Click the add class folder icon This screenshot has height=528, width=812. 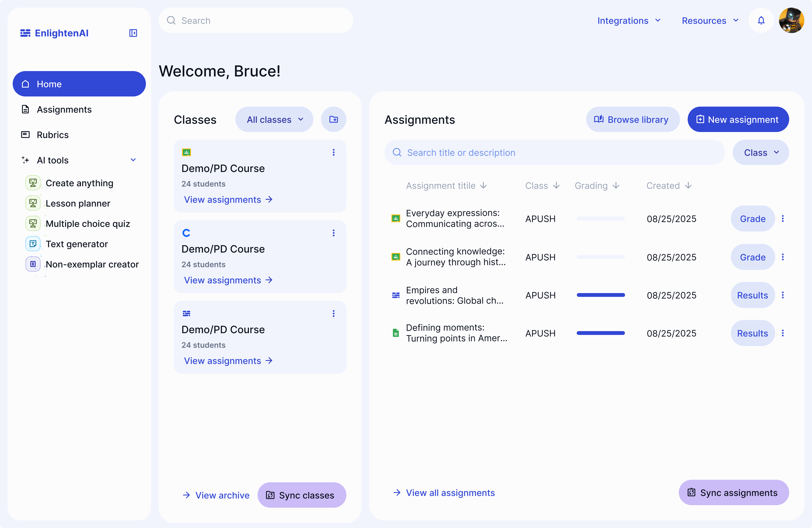tap(333, 120)
